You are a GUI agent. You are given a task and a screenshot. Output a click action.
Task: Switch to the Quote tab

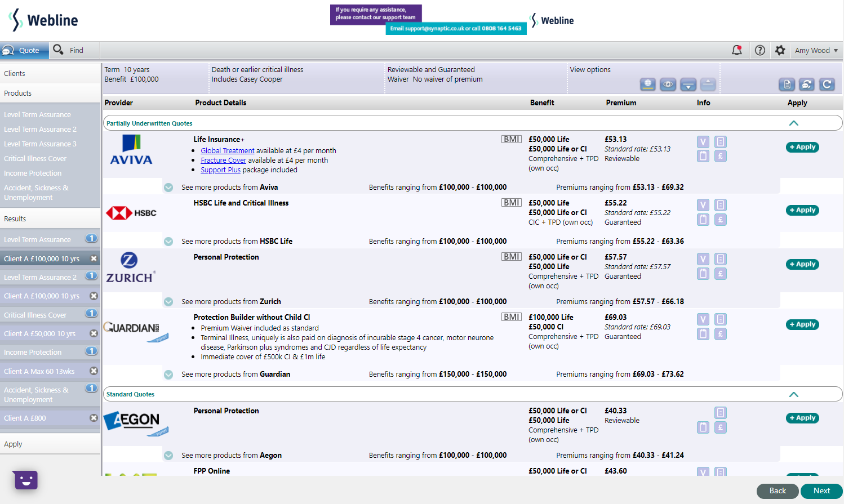click(x=24, y=50)
